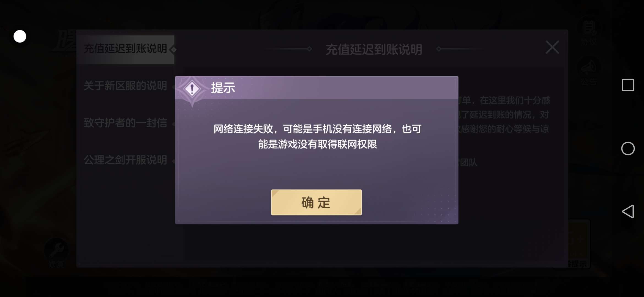Switch to the 致守护者的一封信 tab
This screenshot has width=644, height=297.
pyautogui.click(x=125, y=123)
